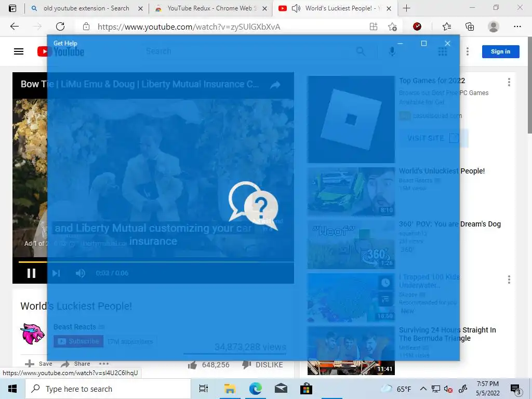Click the taskbar volume muted icon
The image size is (532, 399).
pos(448,389)
